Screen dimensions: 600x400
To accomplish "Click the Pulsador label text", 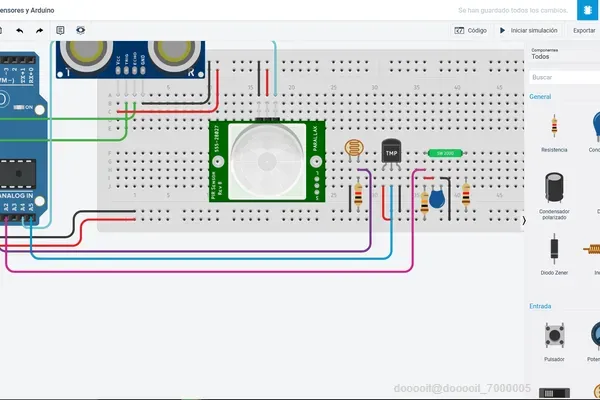I will (x=554, y=359).
